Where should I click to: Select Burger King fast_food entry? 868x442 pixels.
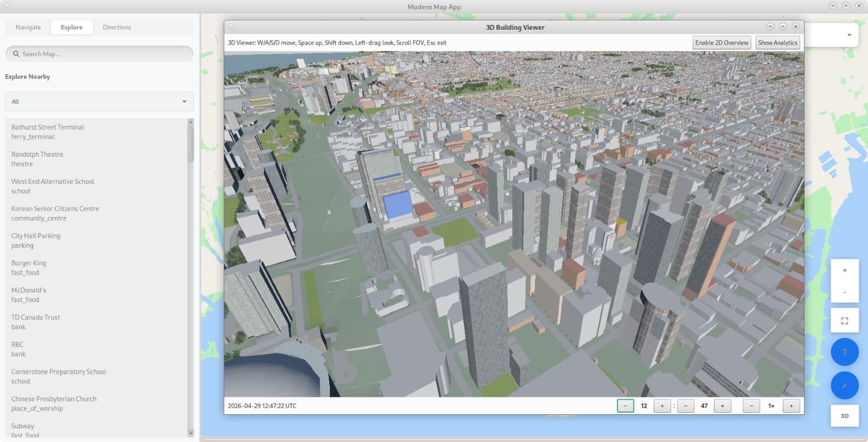coord(97,267)
